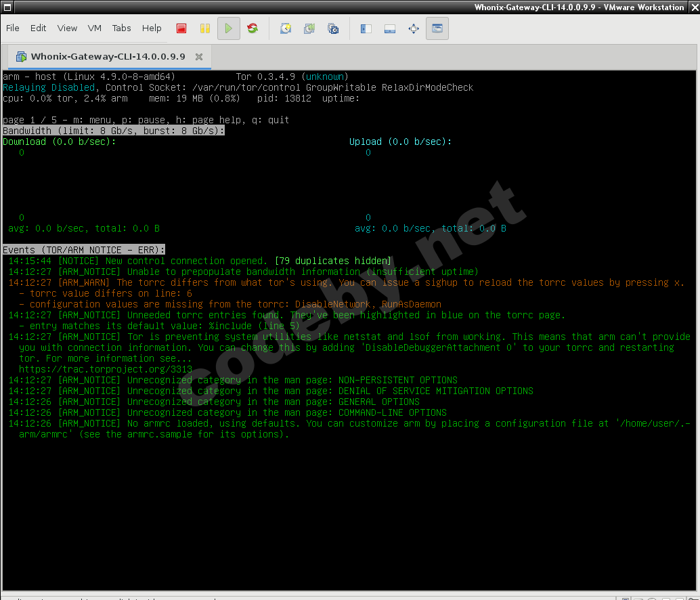Click the 'mem: 19 MB (0.8%)' text
This screenshot has width=700, height=600.
pyautogui.click(x=194, y=98)
